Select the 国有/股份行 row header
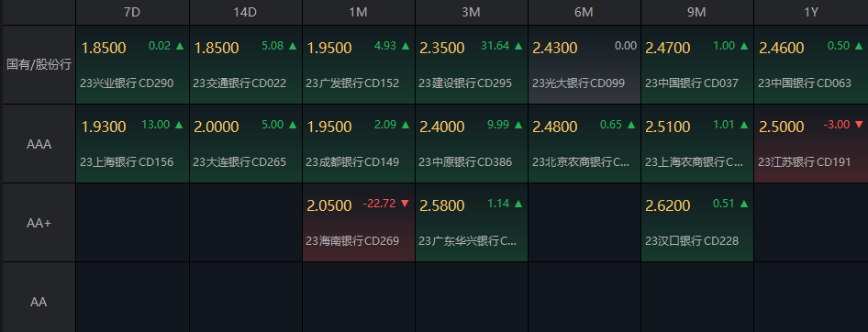The height and width of the screenshot is (332, 868). tap(39, 65)
